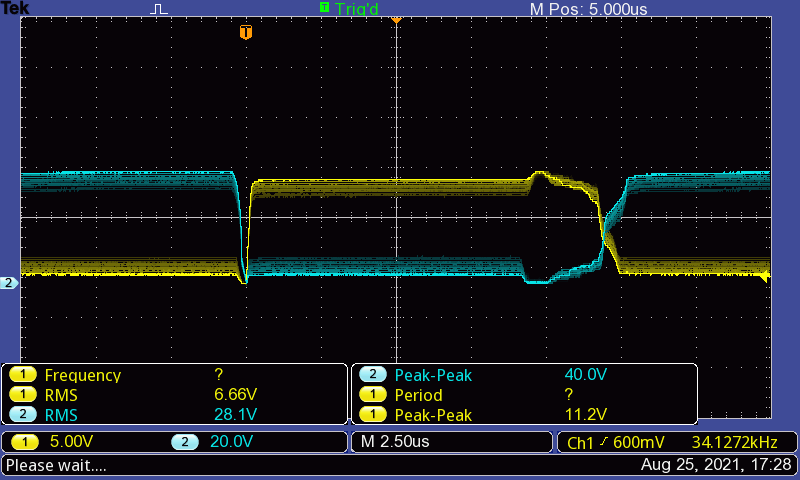Click the orange trigger position arrow at top
800x480 pixels.
(396, 20)
